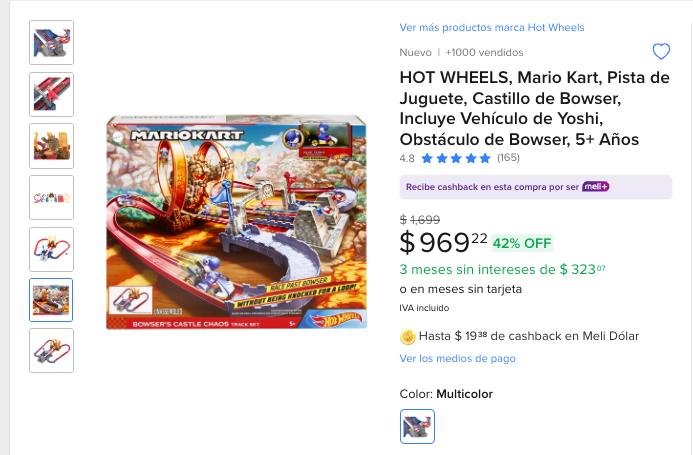View the last thumbnail in the gallery

pyautogui.click(x=51, y=351)
